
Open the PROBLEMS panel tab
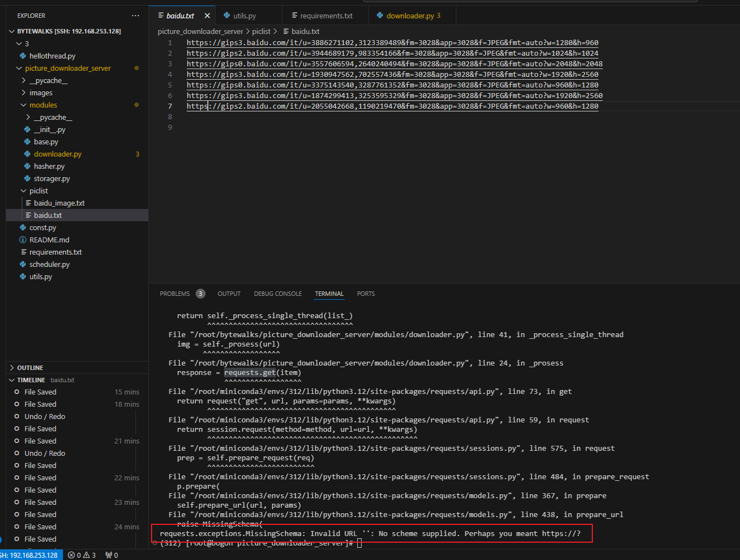[175, 294]
